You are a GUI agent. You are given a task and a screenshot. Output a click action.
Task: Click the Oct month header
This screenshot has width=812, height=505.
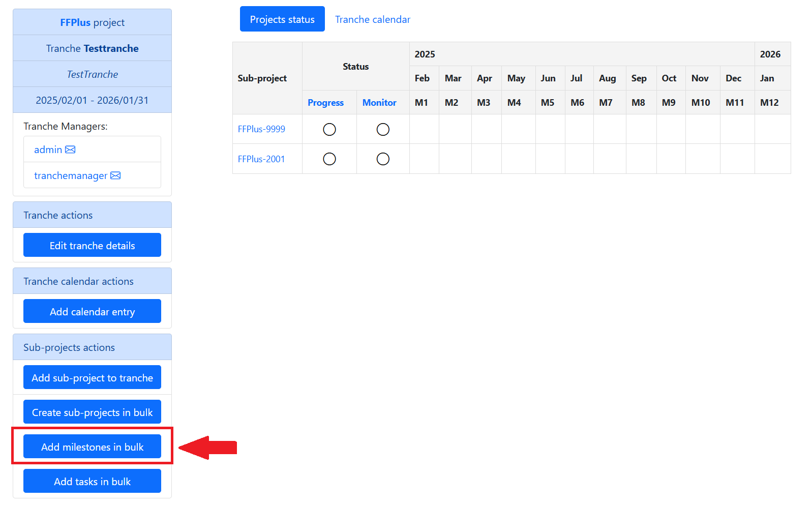(x=671, y=78)
